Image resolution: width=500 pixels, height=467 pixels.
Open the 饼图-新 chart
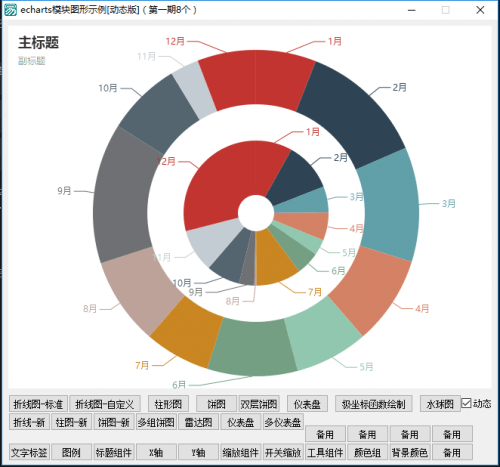[x=114, y=422]
